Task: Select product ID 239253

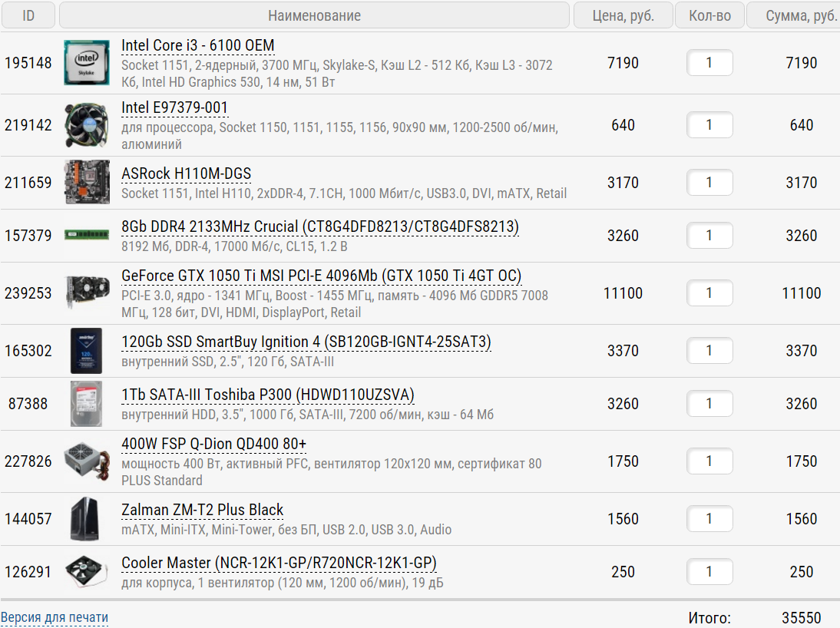Action: [28, 293]
